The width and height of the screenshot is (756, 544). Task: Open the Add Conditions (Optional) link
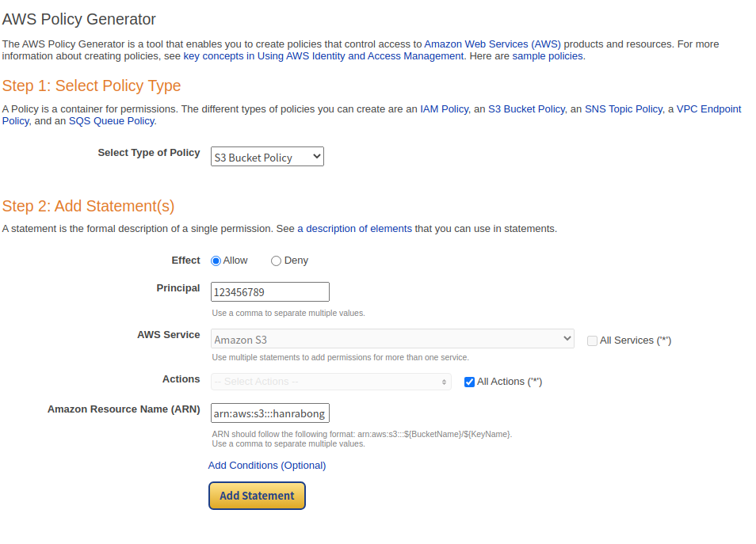coord(266,466)
